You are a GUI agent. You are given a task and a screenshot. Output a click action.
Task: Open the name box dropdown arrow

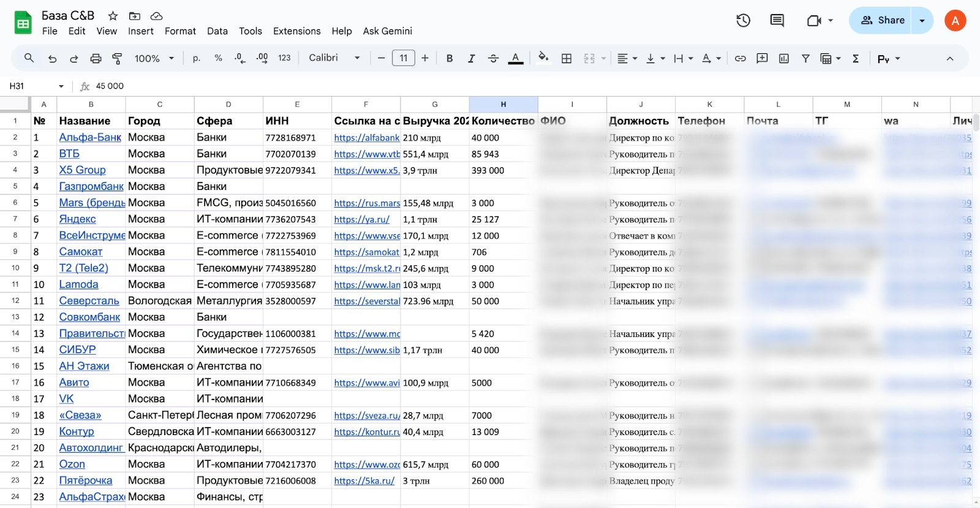(61, 86)
